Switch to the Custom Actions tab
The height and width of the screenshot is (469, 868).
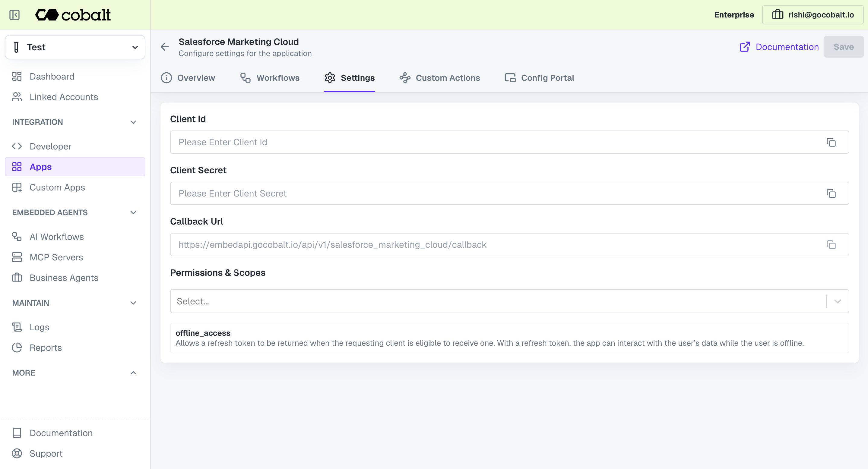pyautogui.click(x=439, y=78)
